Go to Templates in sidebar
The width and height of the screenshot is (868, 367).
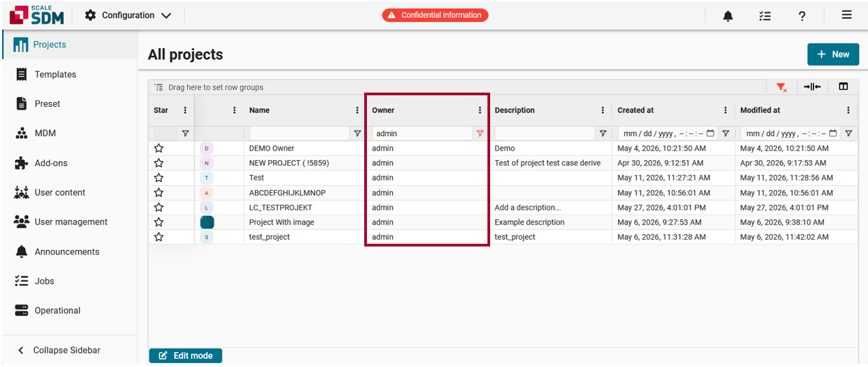click(x=55, y=74)
